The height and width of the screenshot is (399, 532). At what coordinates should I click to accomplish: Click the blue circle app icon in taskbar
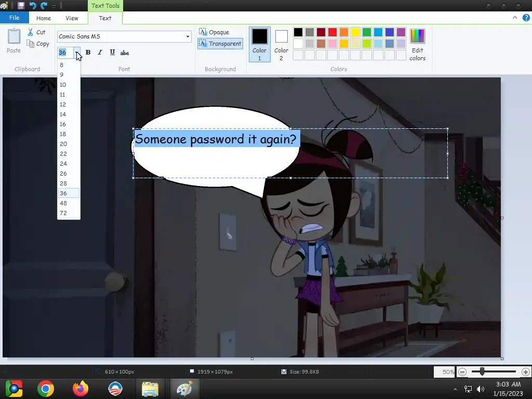(115, 389)
